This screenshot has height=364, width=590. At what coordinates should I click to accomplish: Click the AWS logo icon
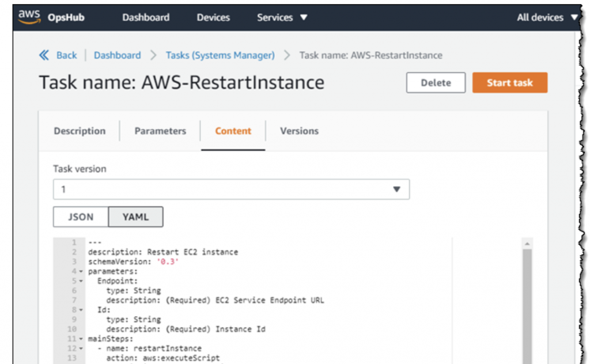[29, 17]
